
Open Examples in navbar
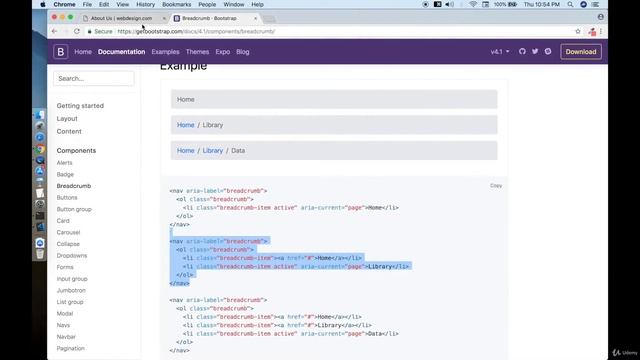point(165,52)
